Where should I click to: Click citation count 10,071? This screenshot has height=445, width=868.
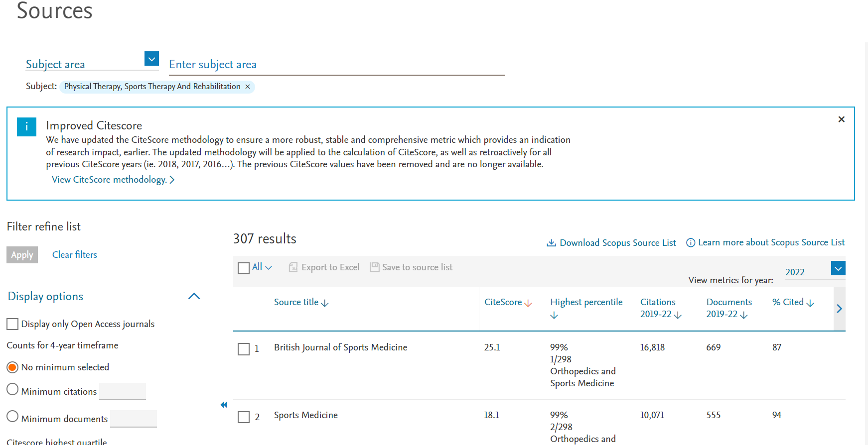(x=652, y=415)
